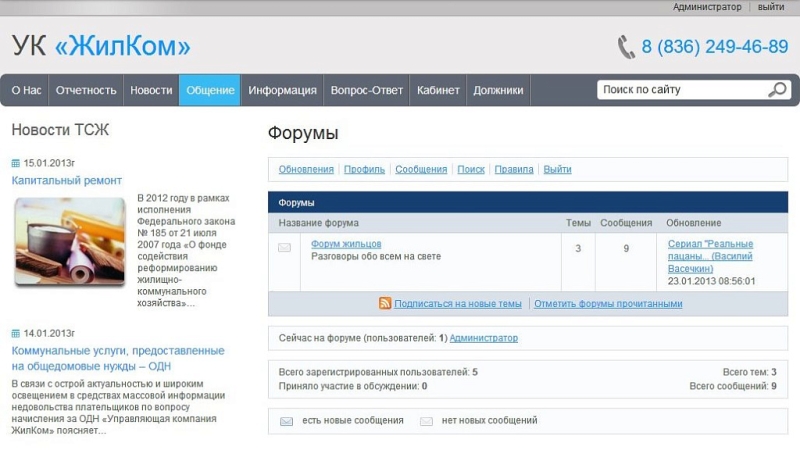Open the Форум жильцов forum link
800x450 pixels.
tap(345, 244)
